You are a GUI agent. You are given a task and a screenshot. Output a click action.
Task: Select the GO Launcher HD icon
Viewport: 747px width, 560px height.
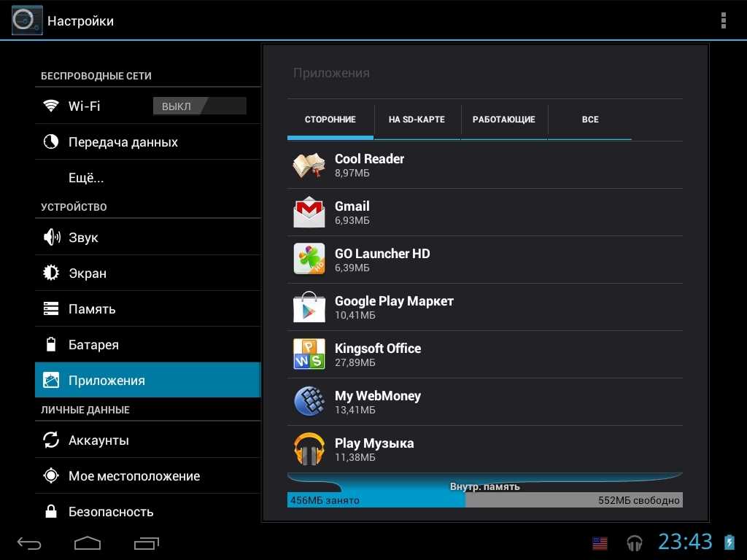[309, 260]
